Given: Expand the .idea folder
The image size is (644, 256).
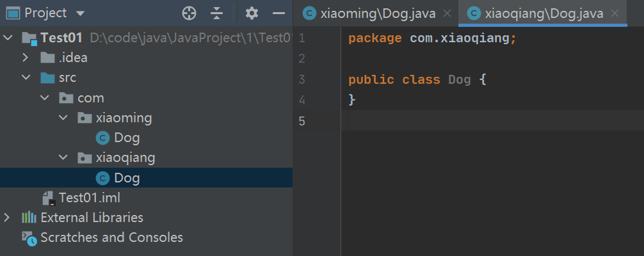Looking at the screenshot, I should 26,58.
